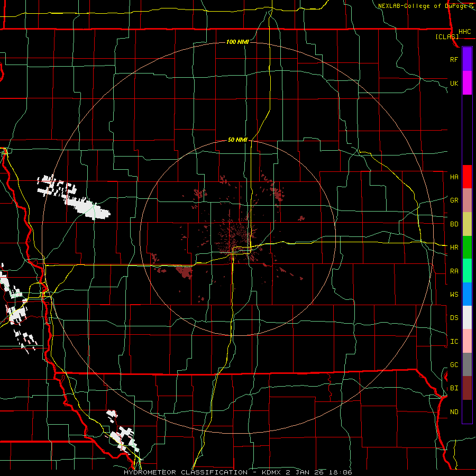Select the light pink IC legend swatch
Screen dimensions: 476x476
[x=467, y=341]
